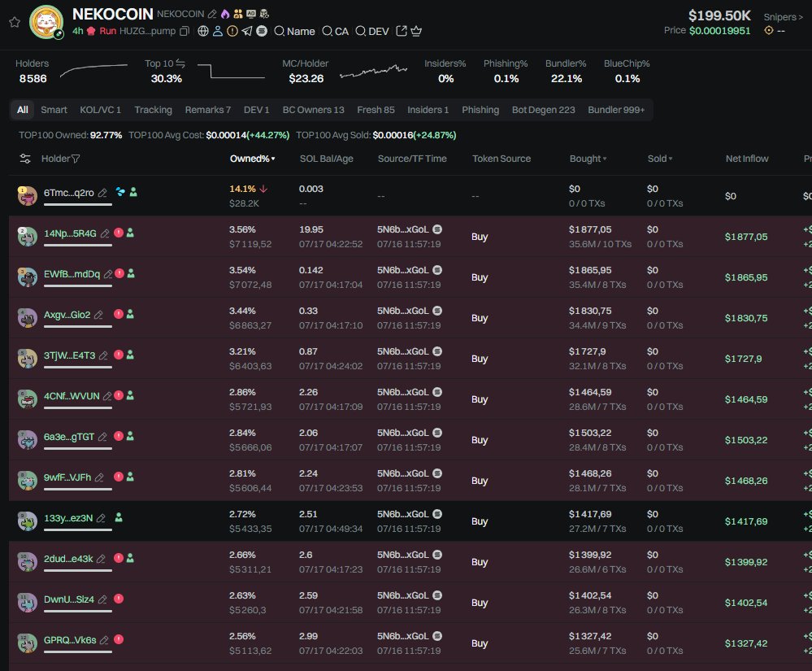Click the blue Raydium pool icon on 6Tmc...q2ro row
The height and width of the screenshot is (671, 812).
coord(120,192)
